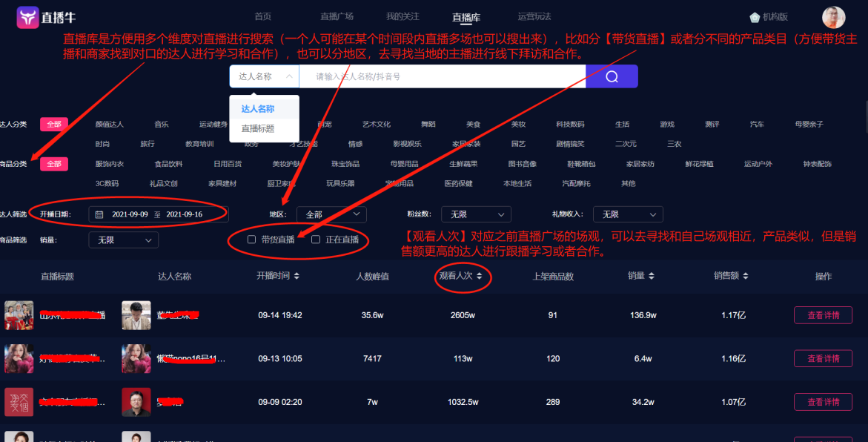Open the 礼物收入 dropdown
Screen dimensions: 868x442
click(628, 214)
